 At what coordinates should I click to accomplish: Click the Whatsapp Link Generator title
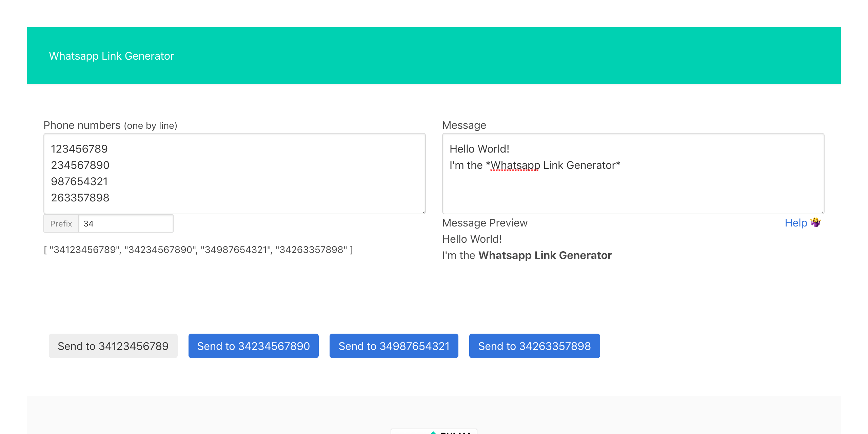click(111, 56)
